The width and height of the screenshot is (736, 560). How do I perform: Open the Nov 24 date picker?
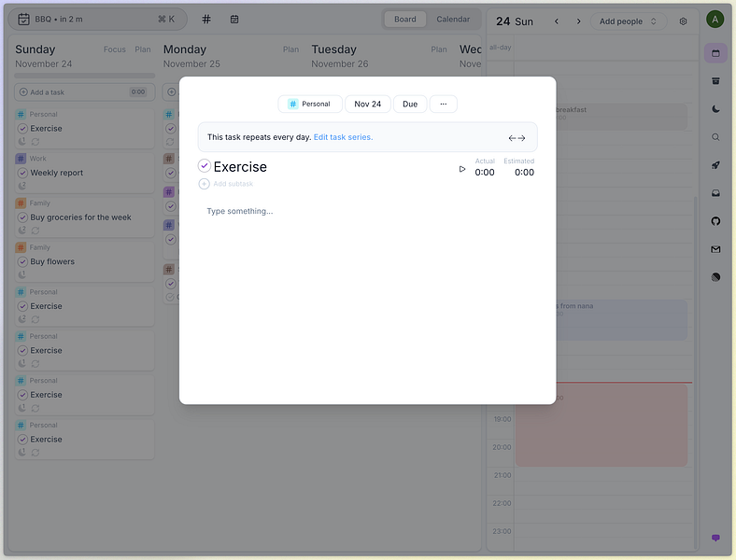pos(367,105)
